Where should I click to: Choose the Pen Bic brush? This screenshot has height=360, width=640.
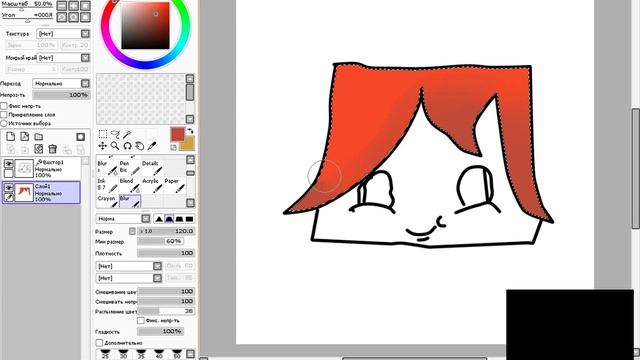(129, 167)
